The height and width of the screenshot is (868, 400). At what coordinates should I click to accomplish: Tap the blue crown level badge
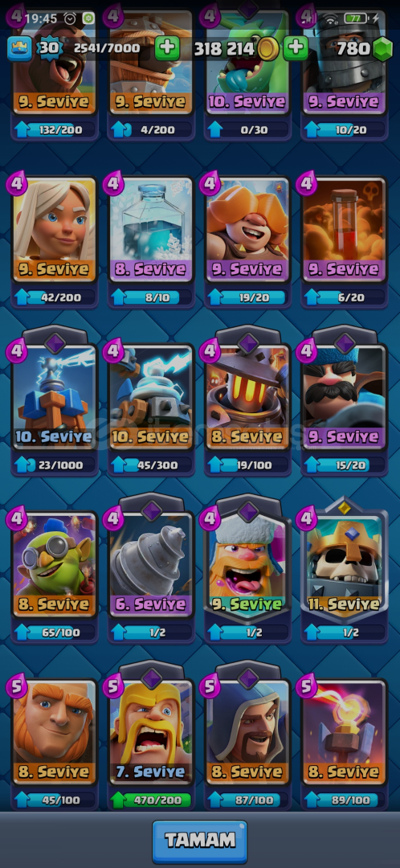(18, 49)
